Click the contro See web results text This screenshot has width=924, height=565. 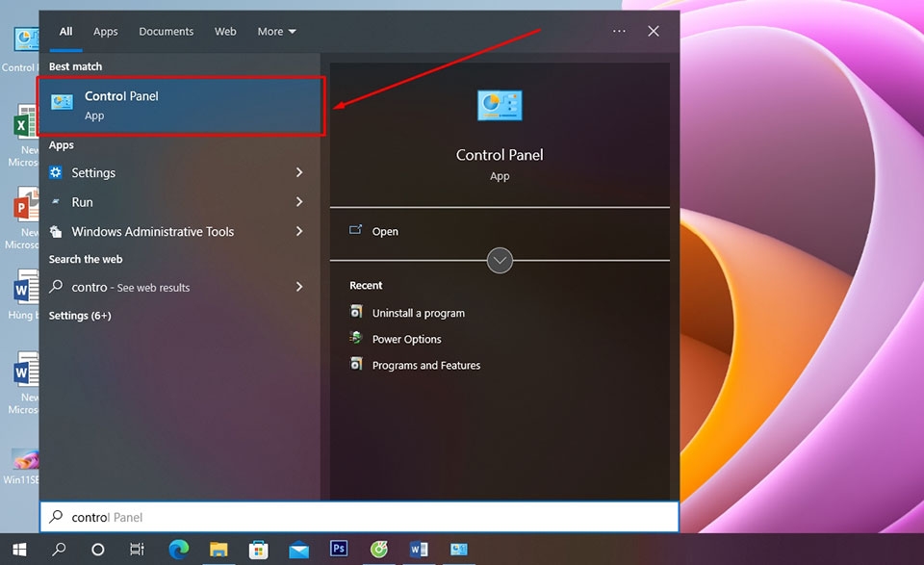click(x=131, y=288)
